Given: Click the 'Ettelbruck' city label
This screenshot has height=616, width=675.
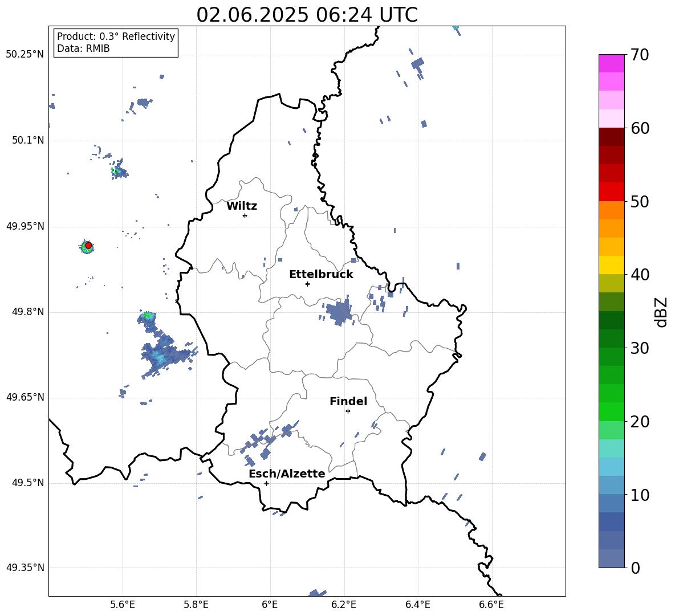Looking at the screenshot, I should click(x=321, y=275).
